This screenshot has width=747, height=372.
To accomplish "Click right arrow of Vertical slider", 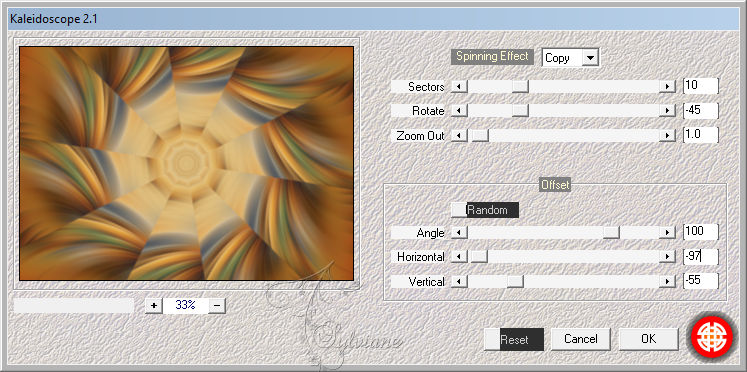I will coord(667,282).
